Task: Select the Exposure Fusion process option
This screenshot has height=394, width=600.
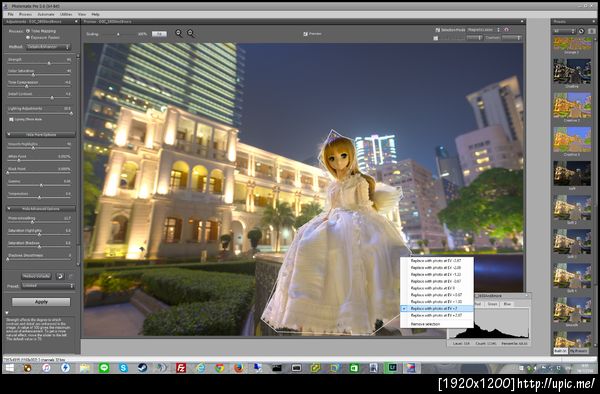Action: pyautogui.click(x=28, y=37)
